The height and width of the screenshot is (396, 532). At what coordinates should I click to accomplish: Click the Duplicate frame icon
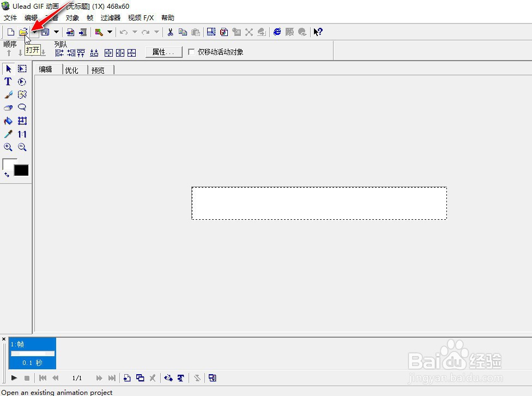coord(140,377)
